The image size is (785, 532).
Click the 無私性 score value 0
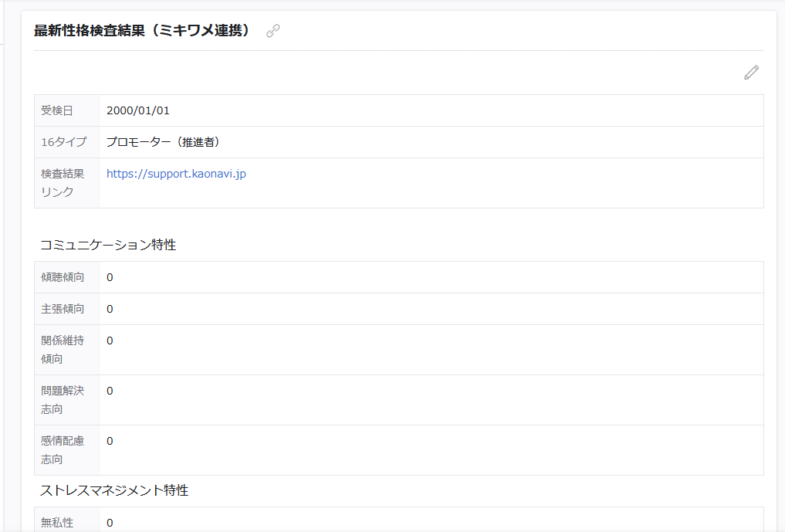coord(109,522)
